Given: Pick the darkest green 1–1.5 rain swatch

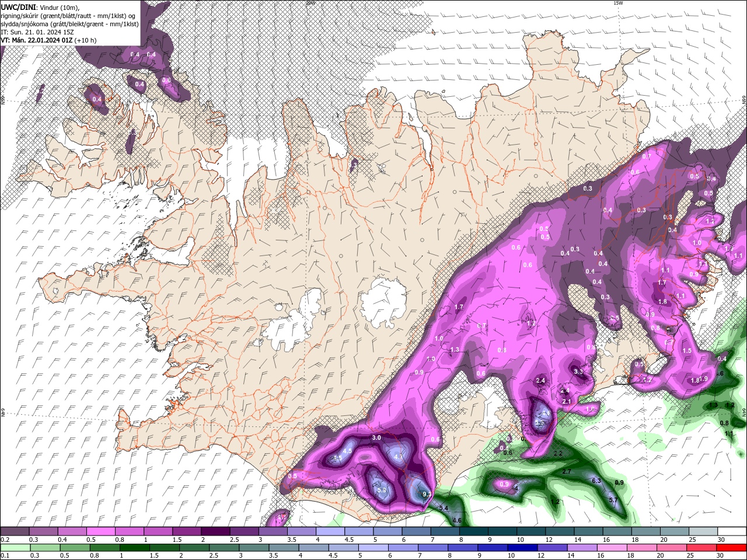Looking at the screenshot, I should (x=135, y=548).
